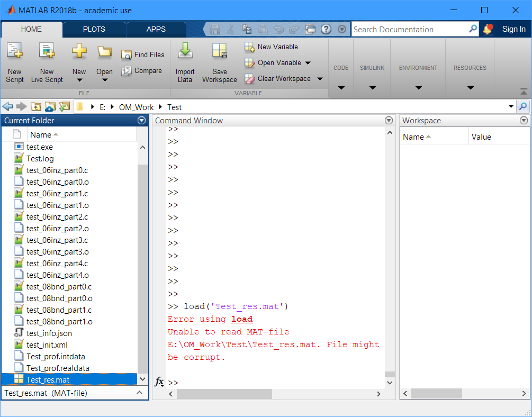Select test.exe file
Viewport: 532px width, 417px height.
pyautogui.click(x=39, y=147)
